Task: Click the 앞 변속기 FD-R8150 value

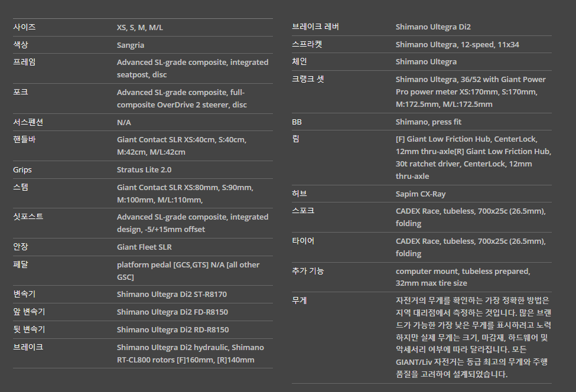Action: pos(173,312)
